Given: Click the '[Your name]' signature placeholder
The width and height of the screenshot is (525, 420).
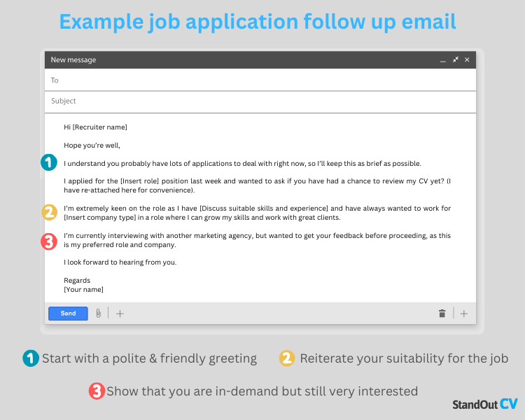Looking at the screenshot, I should pyautogui.click(x=84, y=289).
